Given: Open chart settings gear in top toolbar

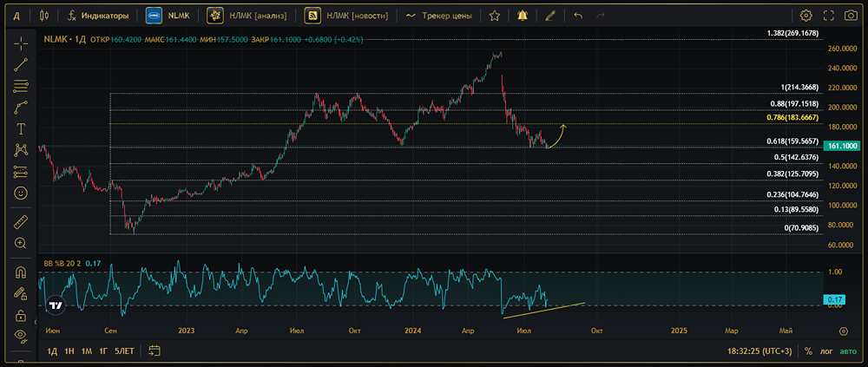Looking at the screenshot, I should 806,16.
